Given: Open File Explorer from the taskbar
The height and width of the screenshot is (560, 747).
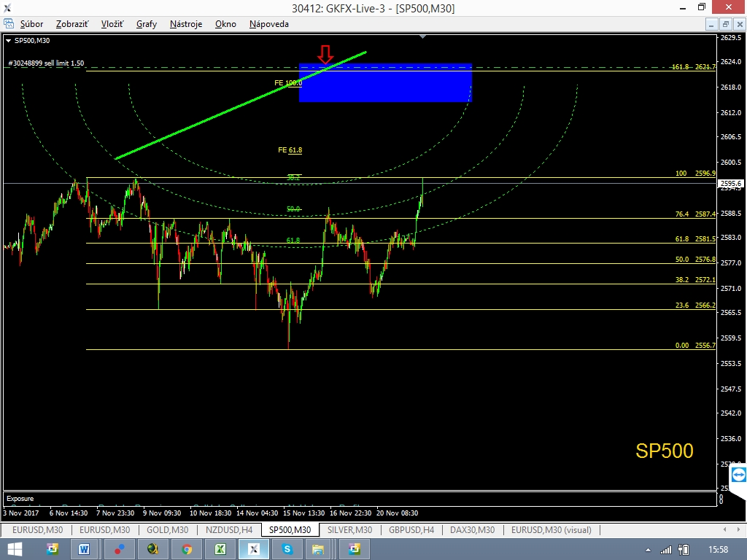Looking at the screenshot, I should pyautogui.click(x=318, y=548).
